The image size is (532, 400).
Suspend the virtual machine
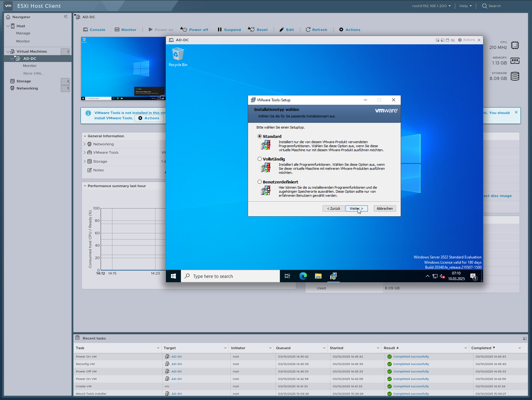click(229, 29)
